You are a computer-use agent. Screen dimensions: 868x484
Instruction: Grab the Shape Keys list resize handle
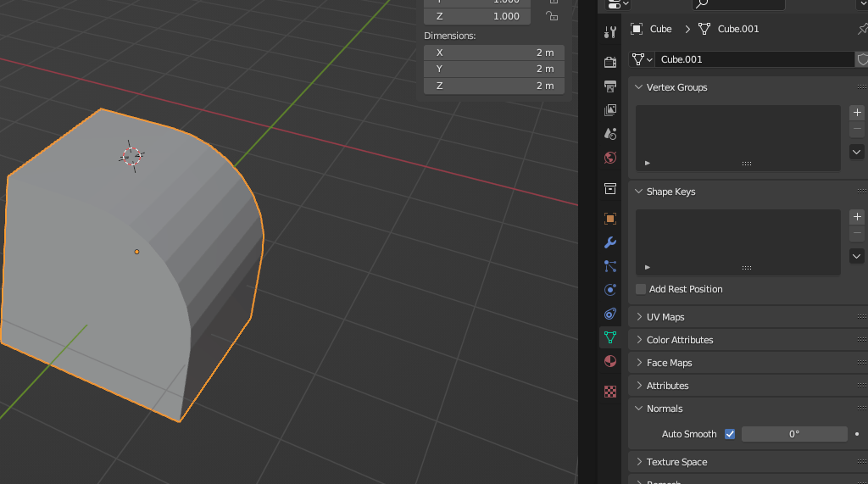point(746,268)
